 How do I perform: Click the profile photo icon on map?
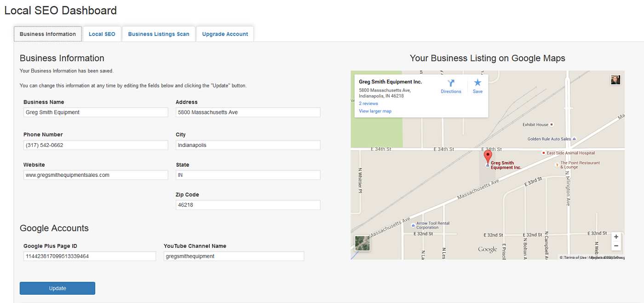click(x=615, y=80)
